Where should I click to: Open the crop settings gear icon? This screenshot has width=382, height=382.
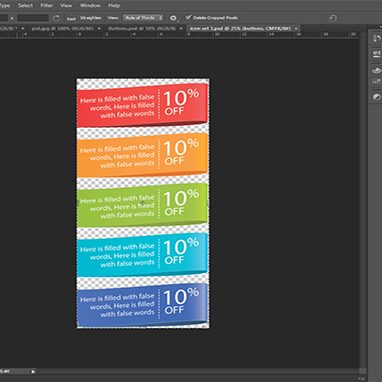(x=173, y=18)
